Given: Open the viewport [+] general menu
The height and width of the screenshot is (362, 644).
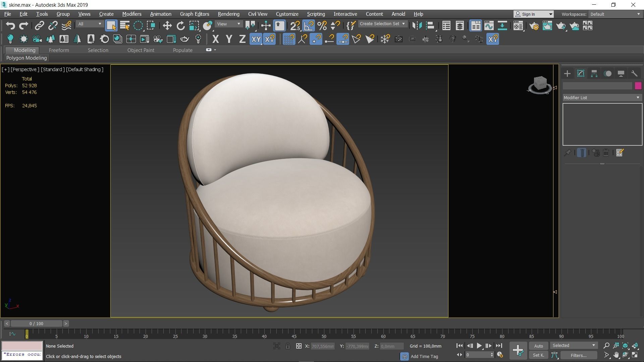Looking at the screenshot, I should pos(5,69).
